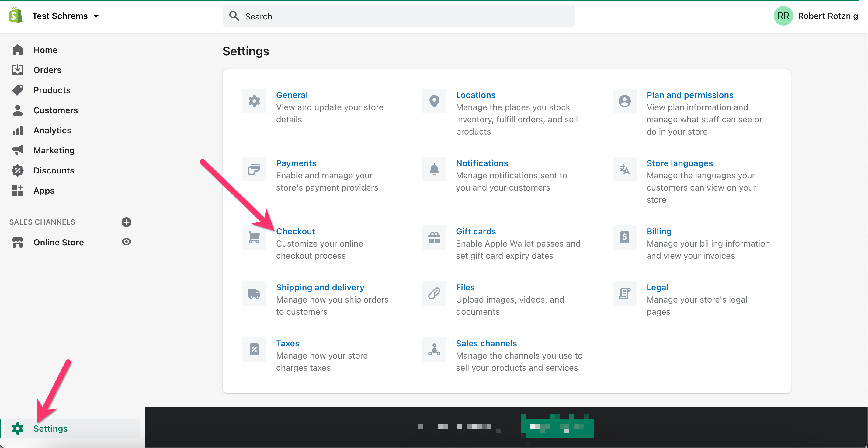Viewport: 868px width, 448px height.
Task: Click the Shopify logo icon
Action: click(16, 16)
